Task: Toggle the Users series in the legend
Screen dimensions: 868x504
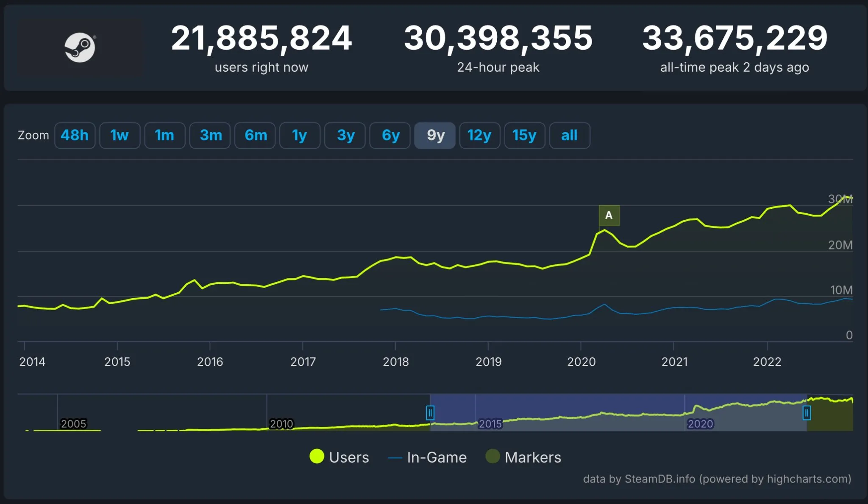Action: [339, 457]
